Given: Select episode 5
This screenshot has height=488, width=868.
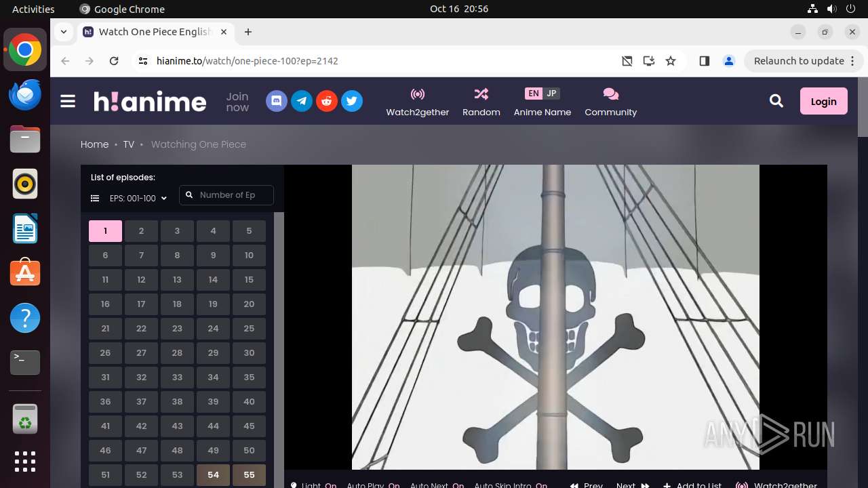Looking at the screenshot, I should [249, 231].
